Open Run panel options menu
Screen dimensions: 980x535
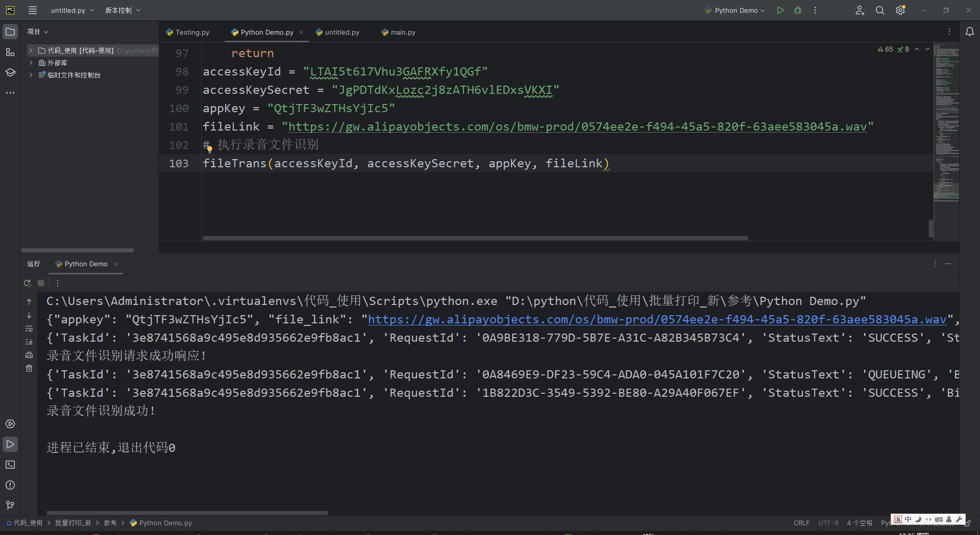pos(935,264)
